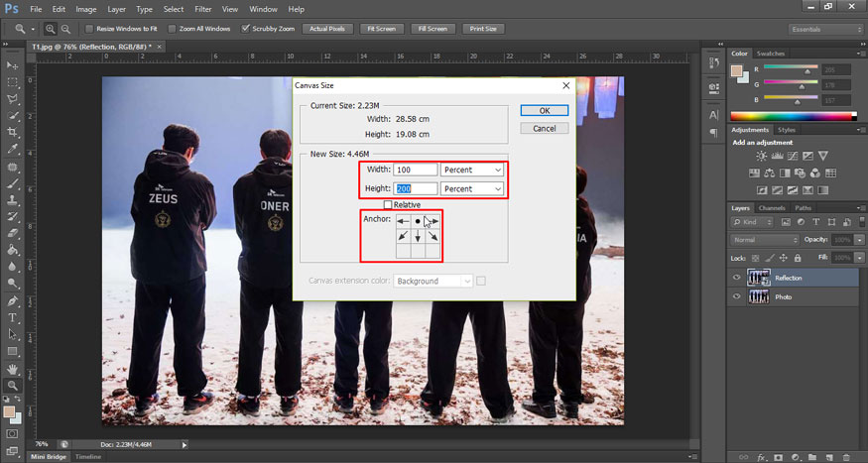The image size is (868, 463).
Task: Open the Filter menu
Action: 202,9
